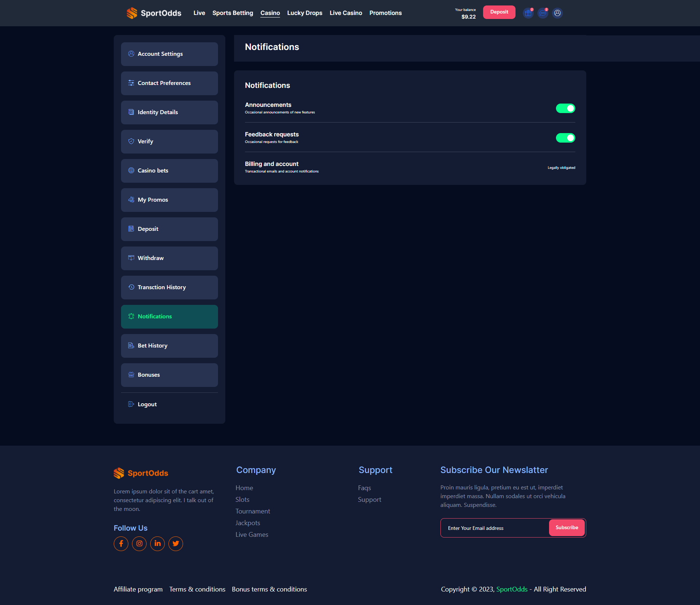The width and height of the screenshot is (700, 605).
Task: Click the Notifications bell icon
Action: [131, 316]
